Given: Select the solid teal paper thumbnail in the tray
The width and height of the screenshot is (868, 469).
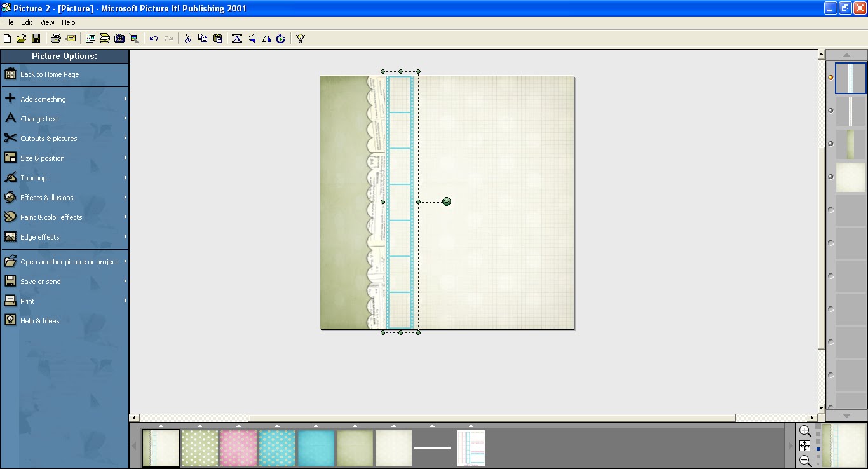Looking at the screenshot, I should [x=316, y=448].
